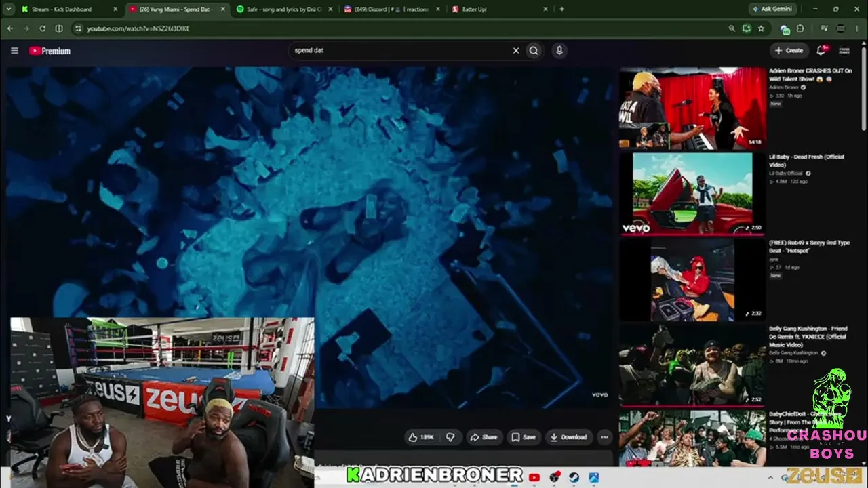The image size is (868, 488).
Task: Switch to the Discord reactions tab
Action: tap(391, 9)
